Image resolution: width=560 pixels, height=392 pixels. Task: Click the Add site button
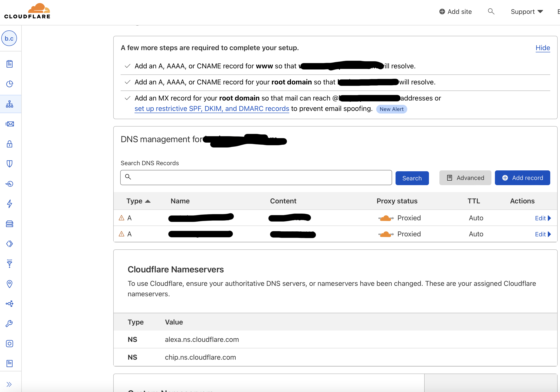click(x=455, y=12)
